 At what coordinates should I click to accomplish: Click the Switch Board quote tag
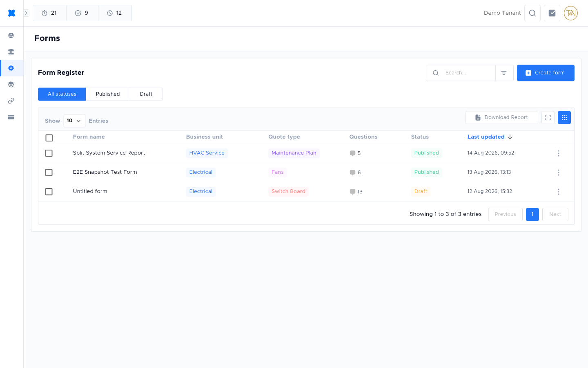[288, 191]
